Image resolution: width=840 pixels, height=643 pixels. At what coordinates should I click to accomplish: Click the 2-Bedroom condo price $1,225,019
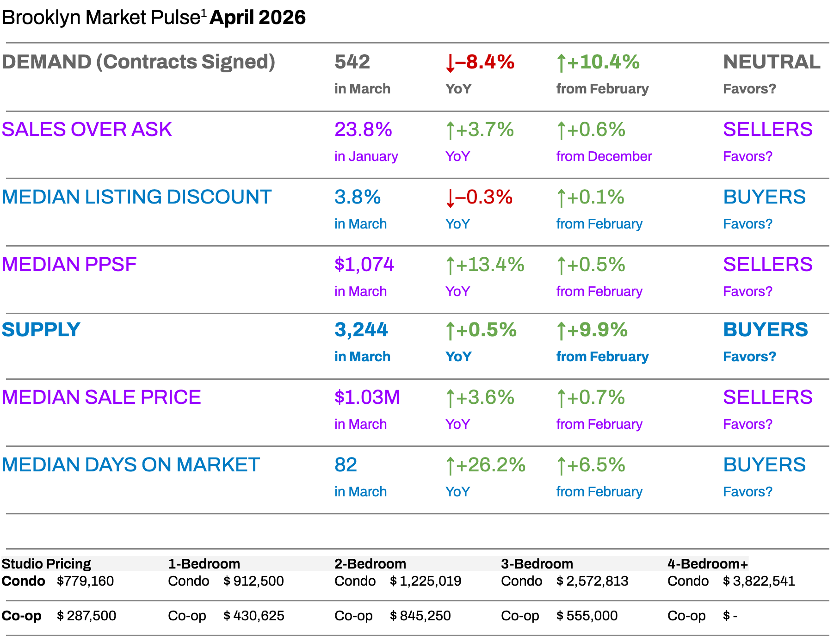point(426,581)
